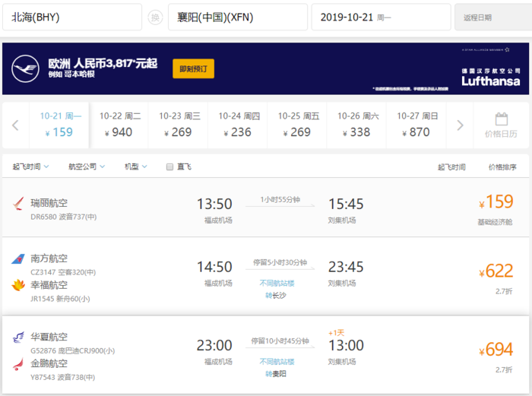The width and height of the screenshot is (532, 396).
Task: Click the 即刻预订 book now button
Action: pos(193,68)
